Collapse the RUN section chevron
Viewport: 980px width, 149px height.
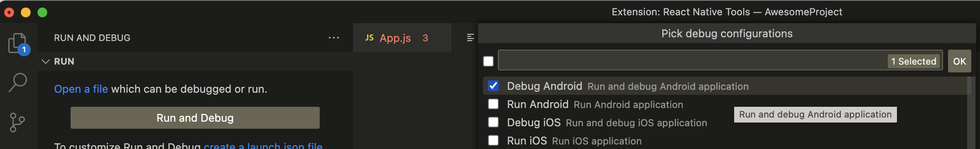point(46,61)
